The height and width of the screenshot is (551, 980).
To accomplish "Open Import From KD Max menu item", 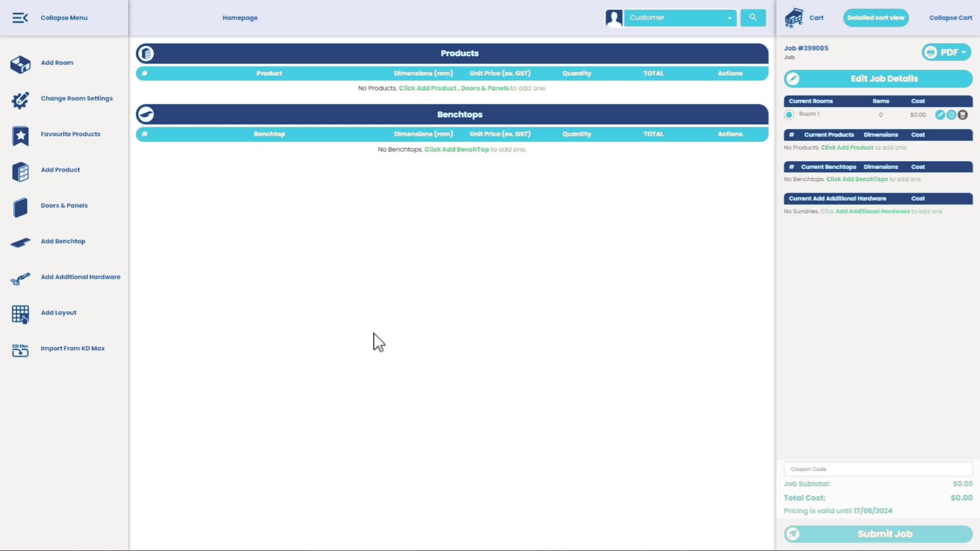I will tap(72, 348).
